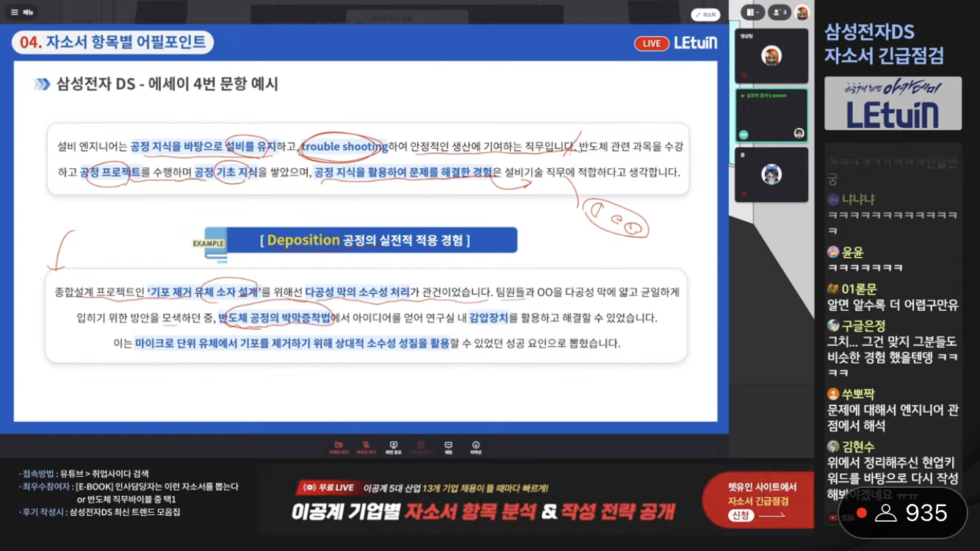Click the 무료 LIVE badge in the banner
The width and height of the screenshot is (980, 551).
(x=328, y=488)
